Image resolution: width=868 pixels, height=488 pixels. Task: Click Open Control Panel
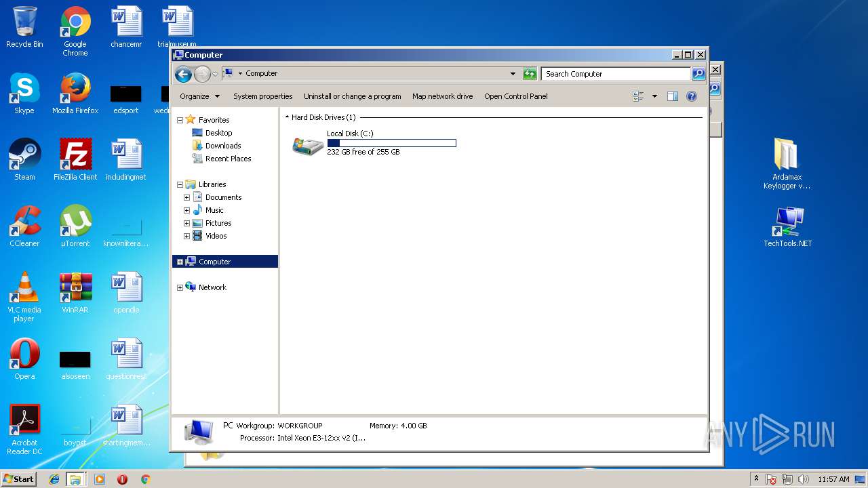(516, 96)
